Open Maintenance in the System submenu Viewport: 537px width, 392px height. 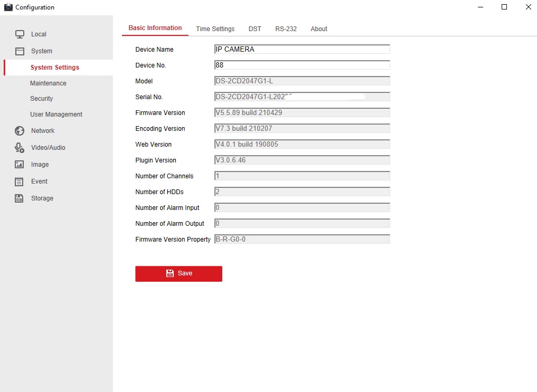click(x=48, y=83)
